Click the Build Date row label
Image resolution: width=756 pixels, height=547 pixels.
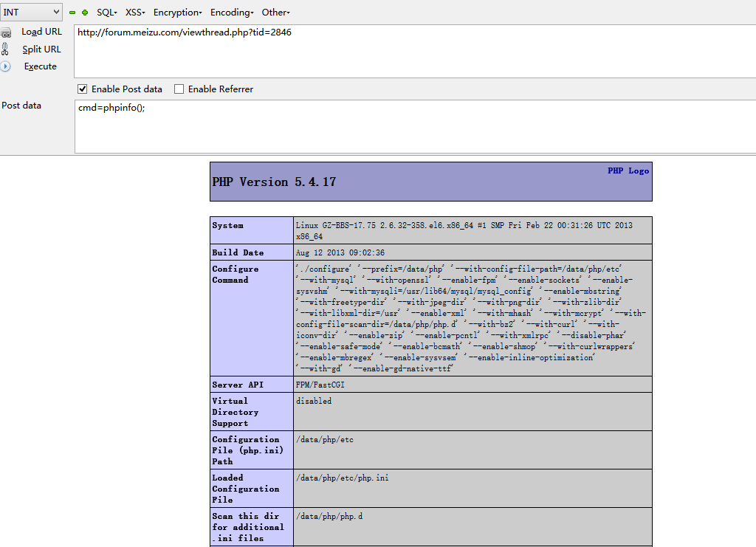238,252
